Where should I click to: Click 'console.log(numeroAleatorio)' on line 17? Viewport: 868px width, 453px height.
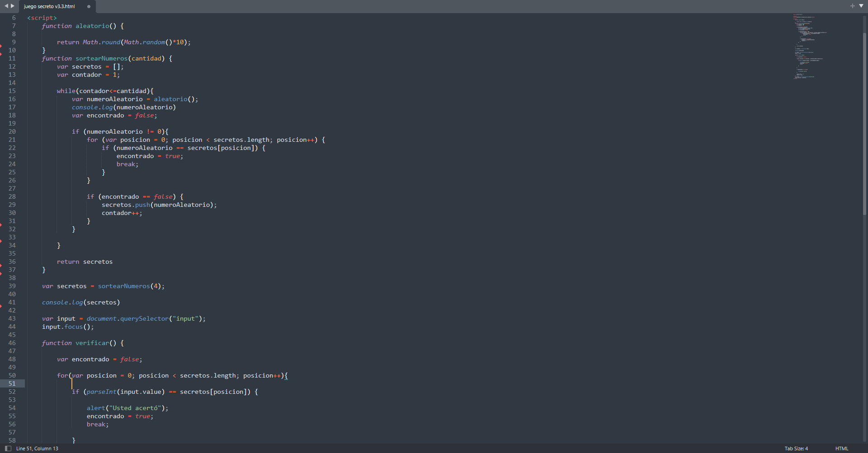(124, 107)
